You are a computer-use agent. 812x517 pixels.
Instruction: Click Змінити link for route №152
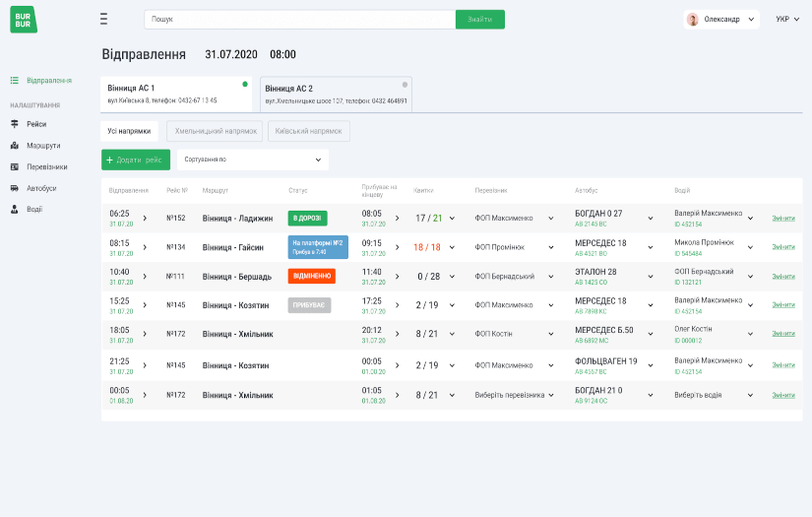point(783,218)
